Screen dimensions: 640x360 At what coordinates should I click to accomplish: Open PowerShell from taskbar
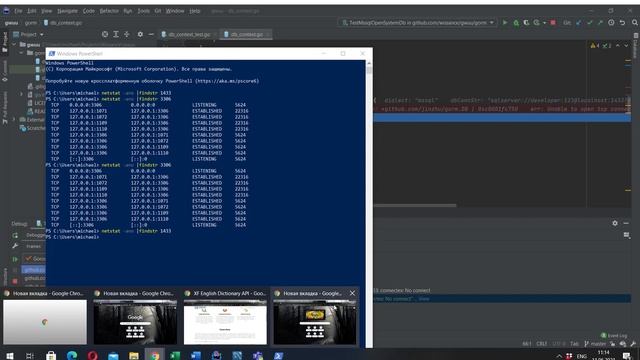278,356
